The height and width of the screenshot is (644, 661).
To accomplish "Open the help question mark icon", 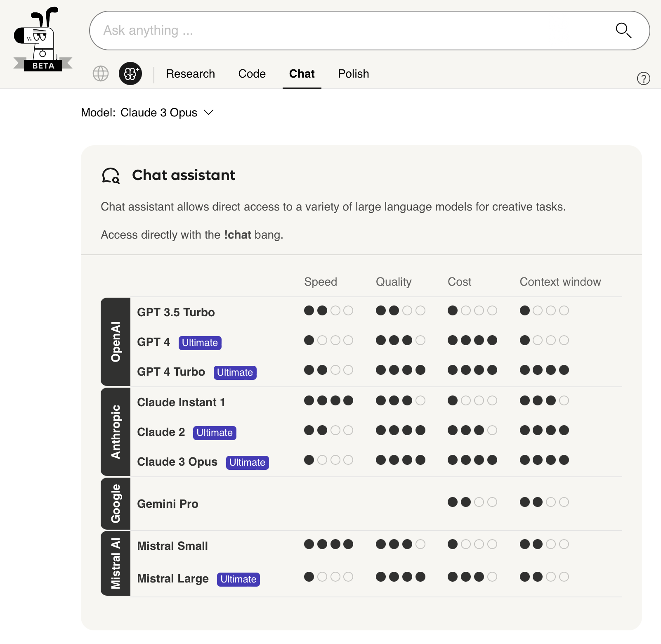I will [x=643, y=78].
